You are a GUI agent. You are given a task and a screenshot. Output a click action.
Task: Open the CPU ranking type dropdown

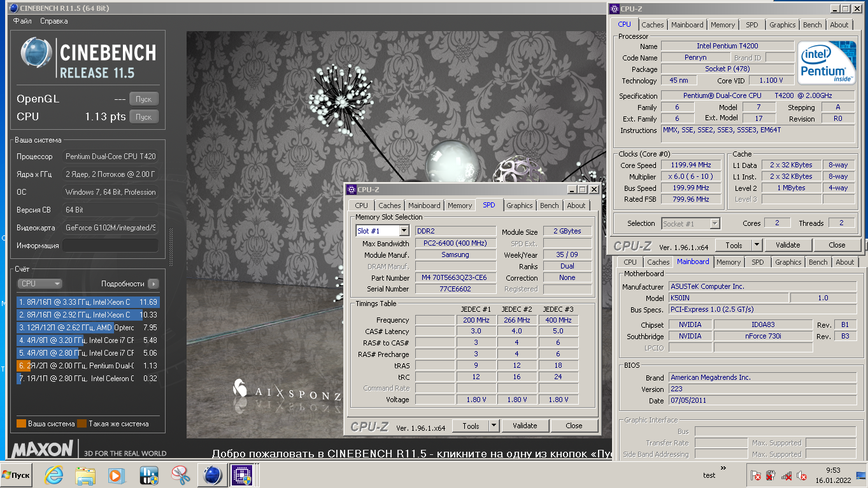pos(39,284)
